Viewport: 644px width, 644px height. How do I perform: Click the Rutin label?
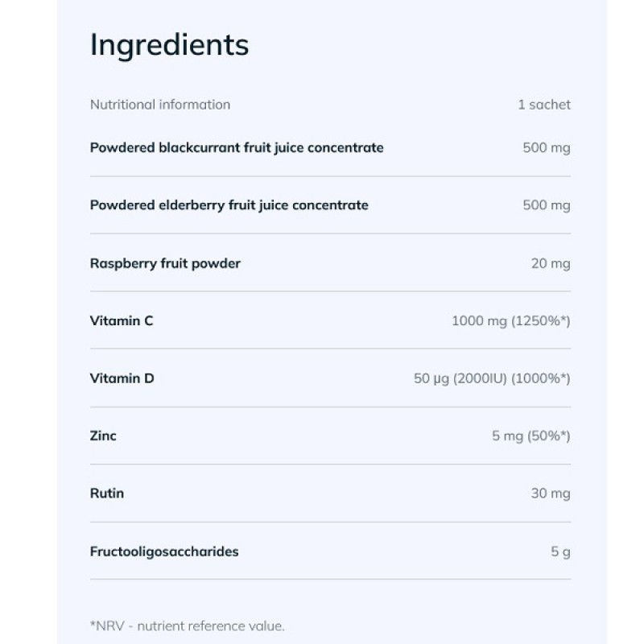(x=107, y=493)
